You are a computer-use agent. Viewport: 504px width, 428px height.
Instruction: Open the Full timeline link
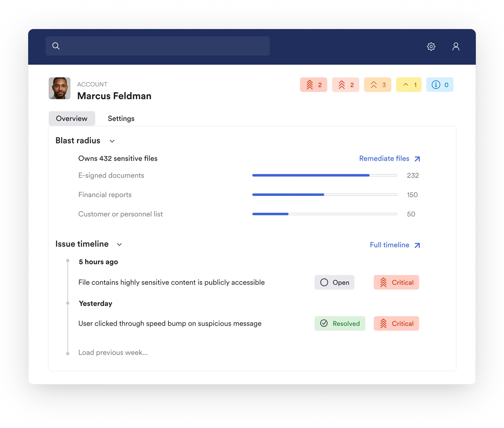[394, 245]
